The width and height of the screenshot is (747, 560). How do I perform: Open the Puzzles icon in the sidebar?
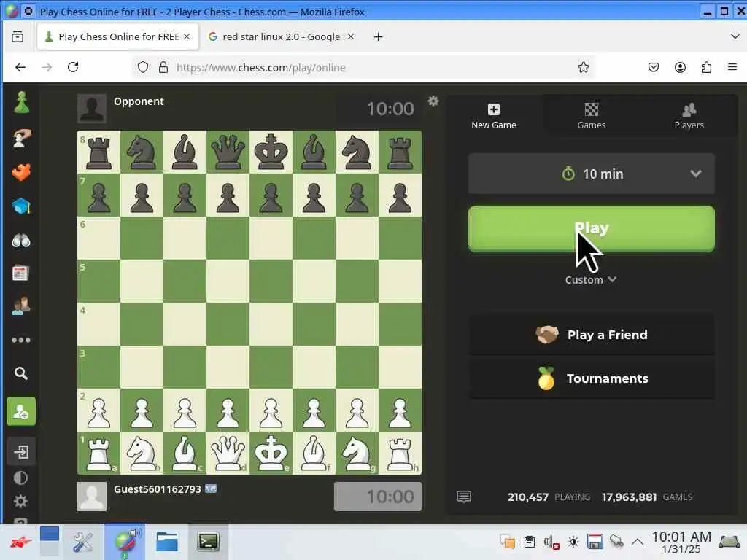[21, 172]
